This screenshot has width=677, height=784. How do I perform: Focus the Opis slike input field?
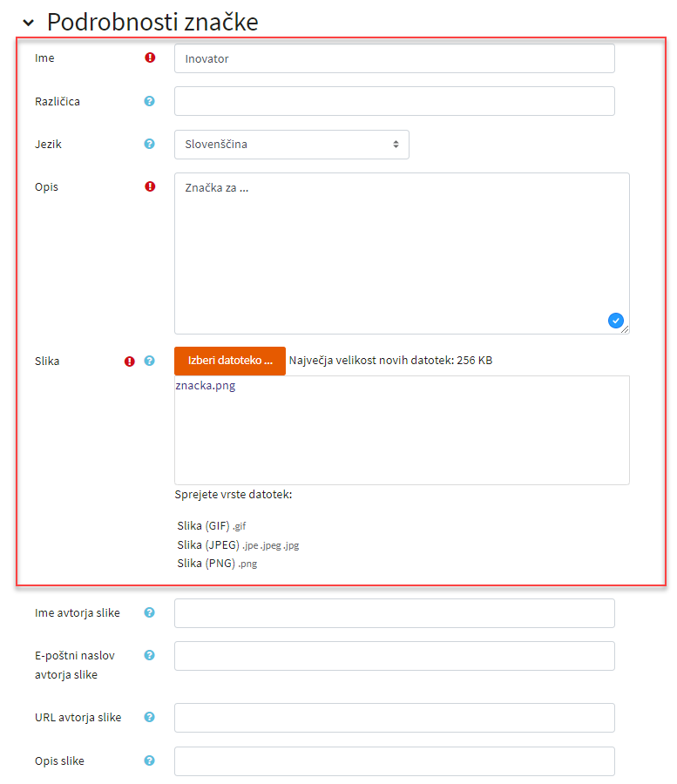point(395,761)
